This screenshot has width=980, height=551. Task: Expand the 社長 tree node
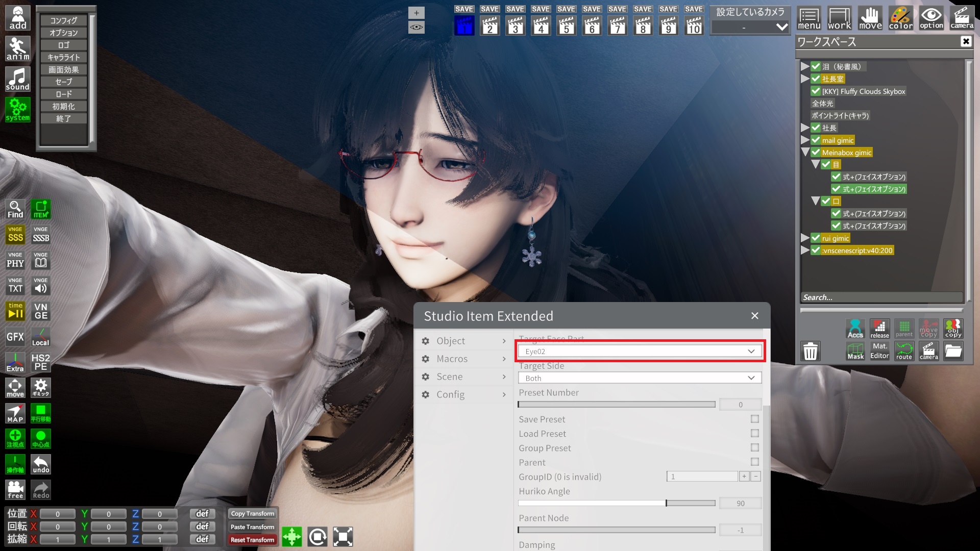coord(805,128)
